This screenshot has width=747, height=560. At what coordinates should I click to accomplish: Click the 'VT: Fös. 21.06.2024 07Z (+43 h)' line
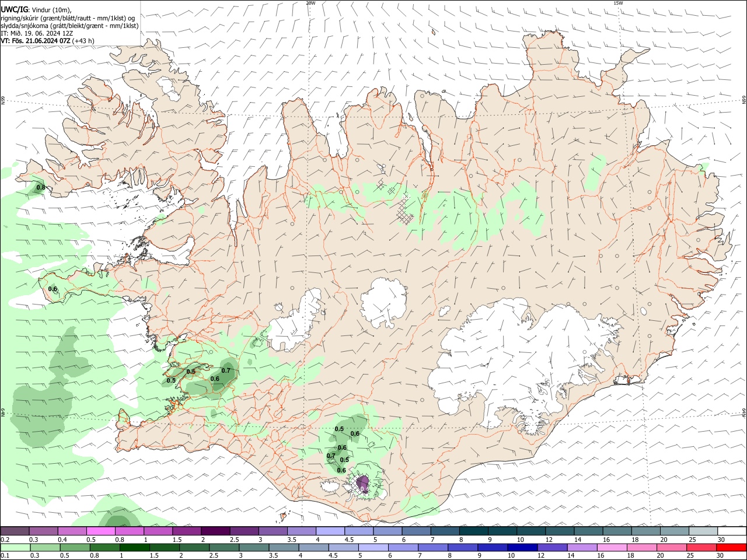coord(47,41)
